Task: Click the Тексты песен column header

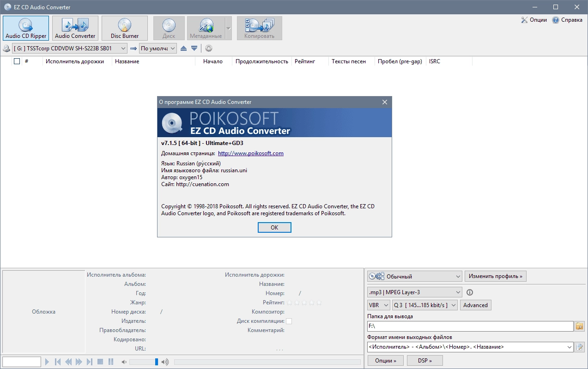Action: tap(352, 61)
